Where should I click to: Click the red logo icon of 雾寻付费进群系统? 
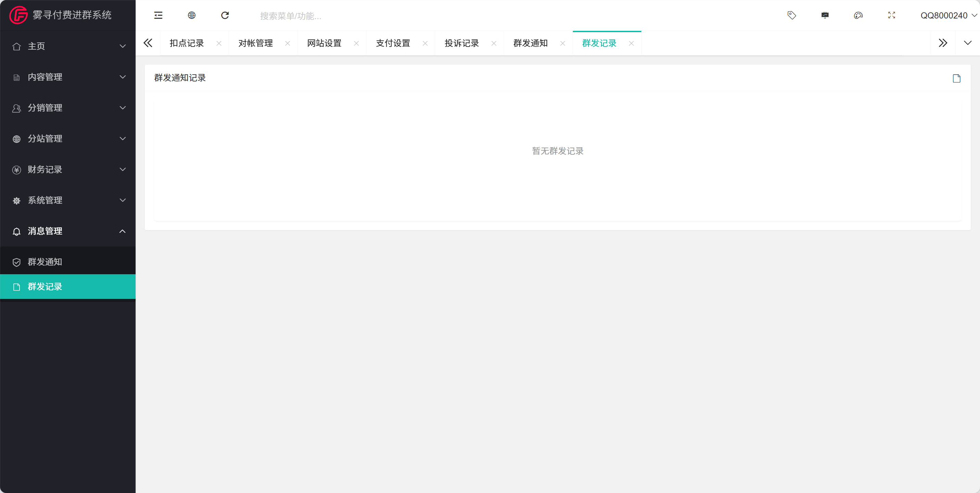[x=18, y=15]
